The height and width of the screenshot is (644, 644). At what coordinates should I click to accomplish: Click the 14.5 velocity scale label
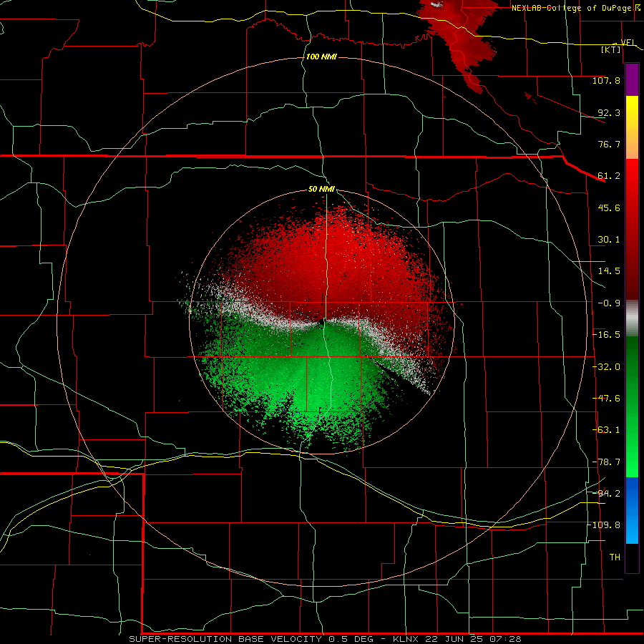point(608,271)
